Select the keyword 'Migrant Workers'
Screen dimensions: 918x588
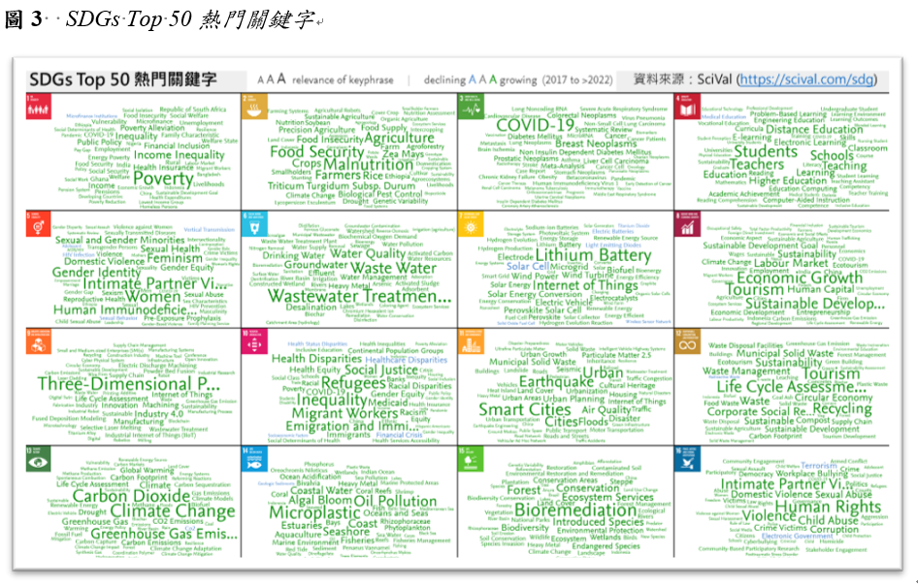pyautogui.click(x=344, y=413)
